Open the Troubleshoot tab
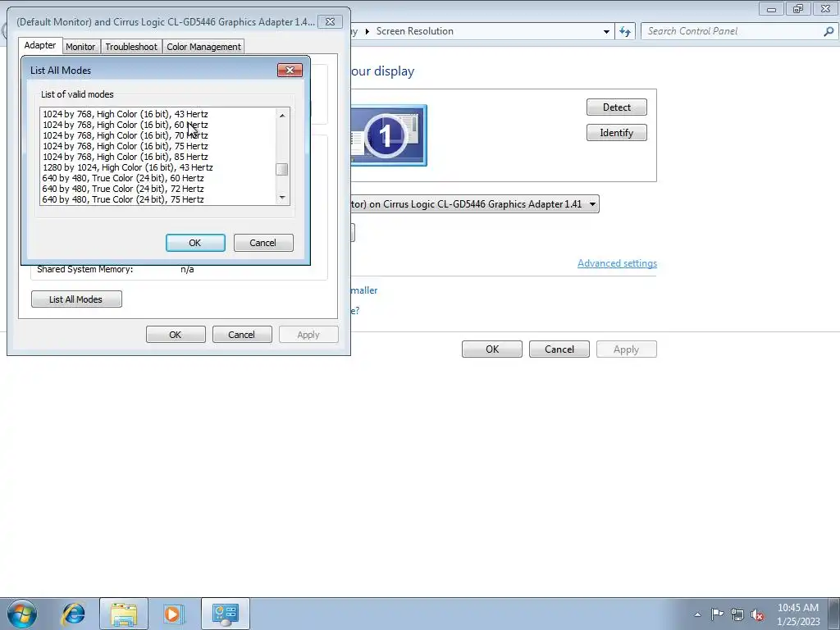Viewport: 840px width, 630px height. point(131,47)
